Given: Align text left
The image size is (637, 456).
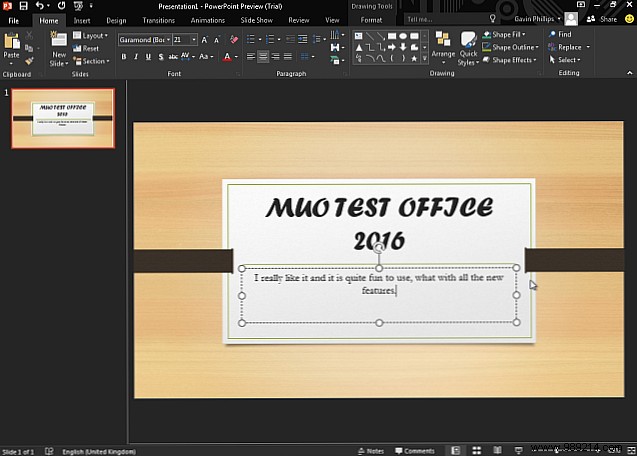Looking at the screenshot, I should pyautogui.click(x=251, y=56).
